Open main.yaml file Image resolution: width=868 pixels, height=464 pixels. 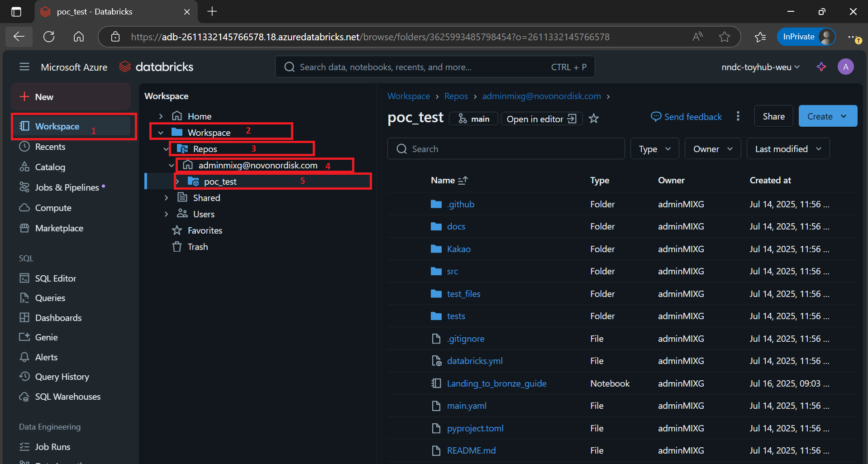[x=467, y=406]
